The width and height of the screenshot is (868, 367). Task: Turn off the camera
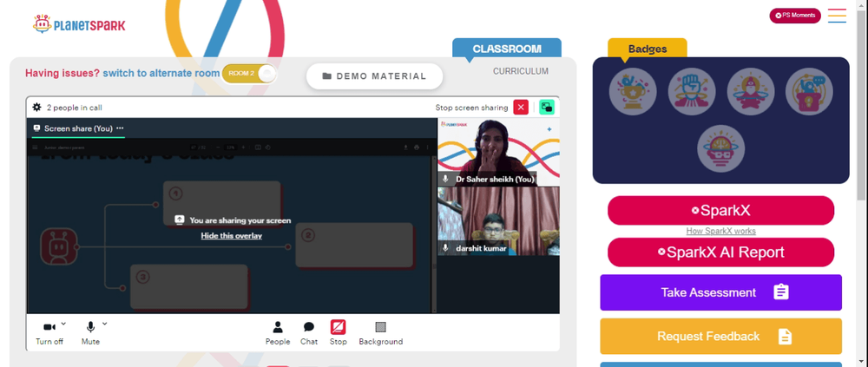click(49, 332)
